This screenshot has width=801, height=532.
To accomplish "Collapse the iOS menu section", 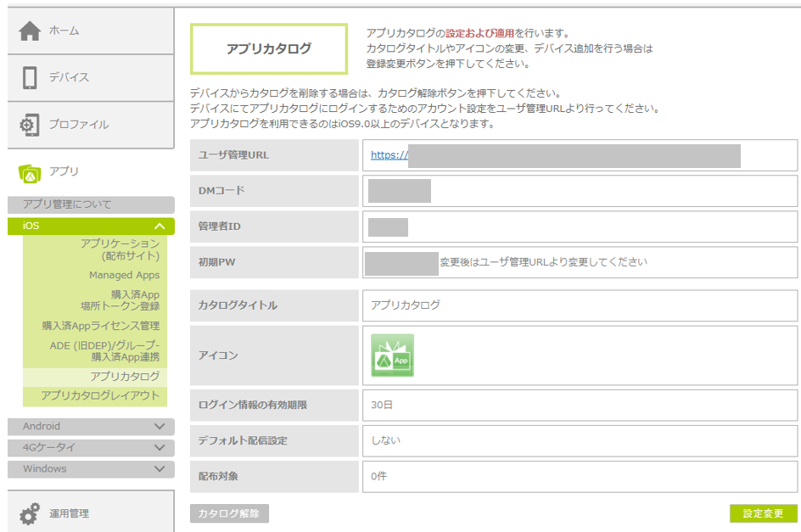I will (159, 227).
